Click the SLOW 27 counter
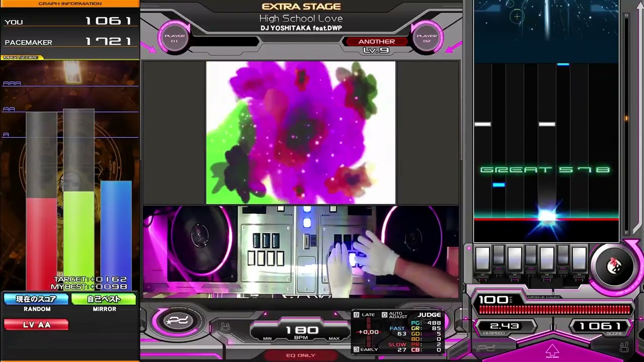This screenshot has height=362, width=644. [x=397, y=347]
